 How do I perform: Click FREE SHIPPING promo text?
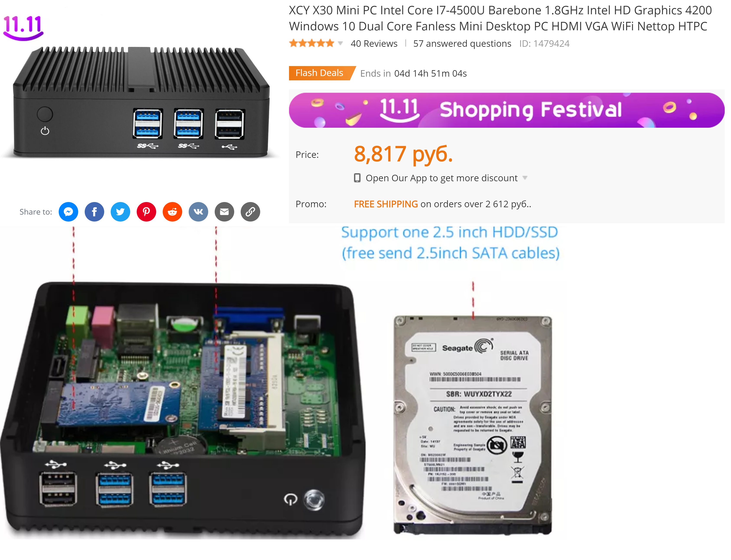click(x=386, y=204)
